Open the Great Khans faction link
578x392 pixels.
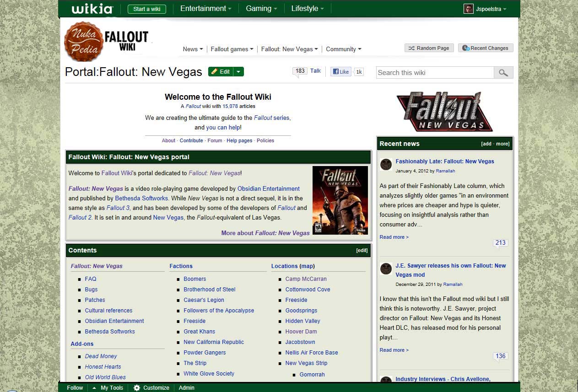point(199,331)
